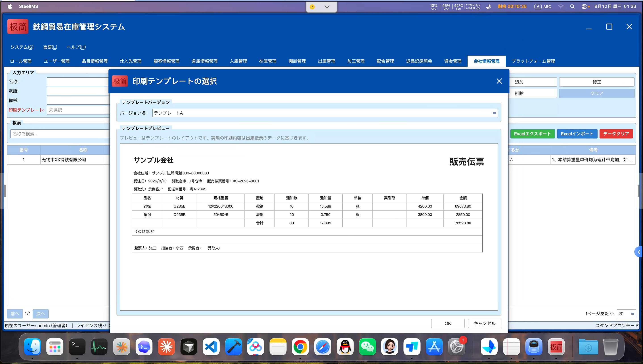Click the red 极简 app icon in the Dock
The height and width of the screenshot is (364, 643).
[x=556, y=347]
